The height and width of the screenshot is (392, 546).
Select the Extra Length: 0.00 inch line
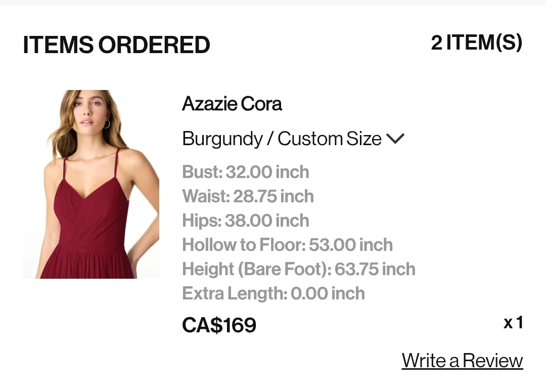[274, 293]
